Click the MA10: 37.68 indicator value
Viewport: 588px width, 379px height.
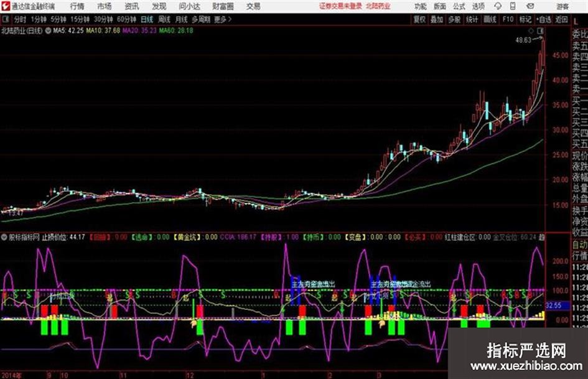pyautogui.click(x=103, y=30)
